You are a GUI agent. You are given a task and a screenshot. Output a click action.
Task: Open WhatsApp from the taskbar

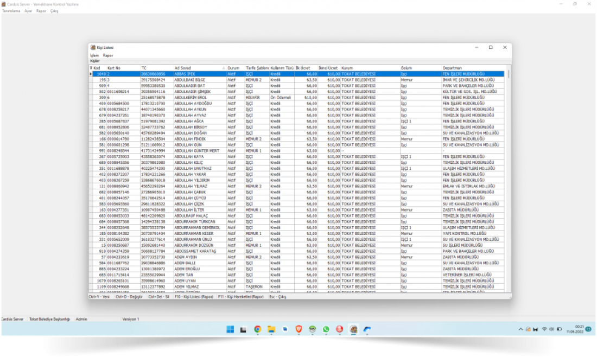[326, 329]
